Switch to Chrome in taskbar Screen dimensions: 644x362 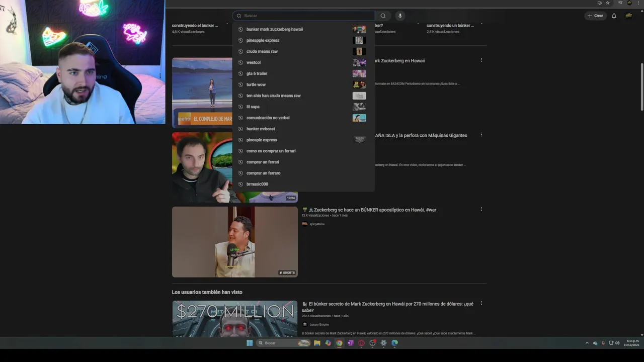pyautogui.click(x=339, y=343)
